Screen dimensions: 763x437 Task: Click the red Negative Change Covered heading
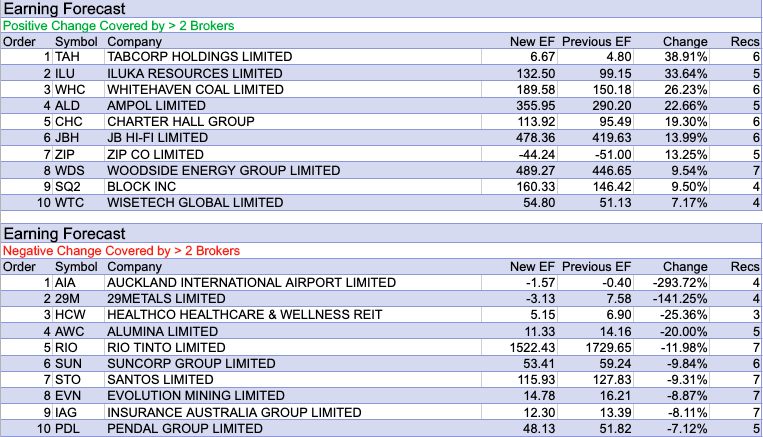(123, 250)
